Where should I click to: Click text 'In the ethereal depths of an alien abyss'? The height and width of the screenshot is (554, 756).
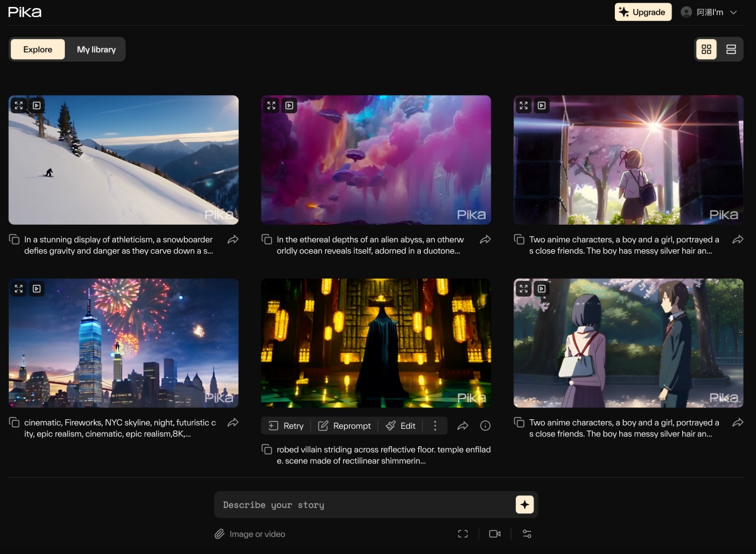(355, 239)
